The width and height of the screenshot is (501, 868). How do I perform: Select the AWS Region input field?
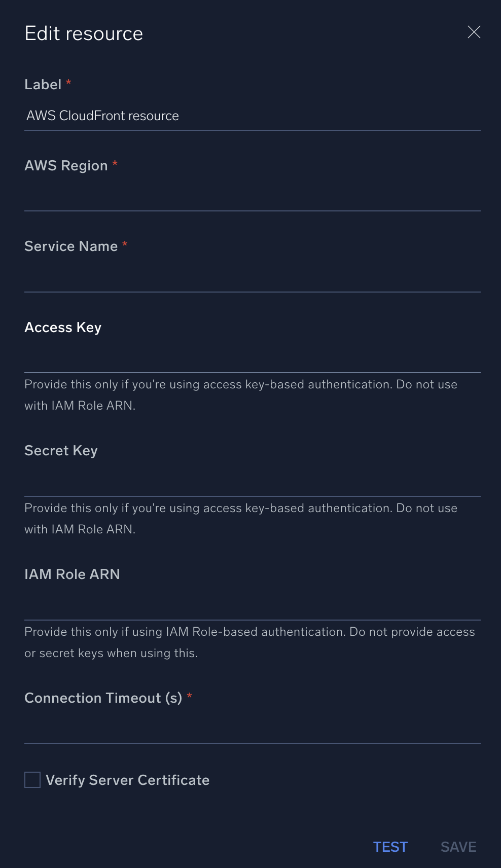click(203, 198)
